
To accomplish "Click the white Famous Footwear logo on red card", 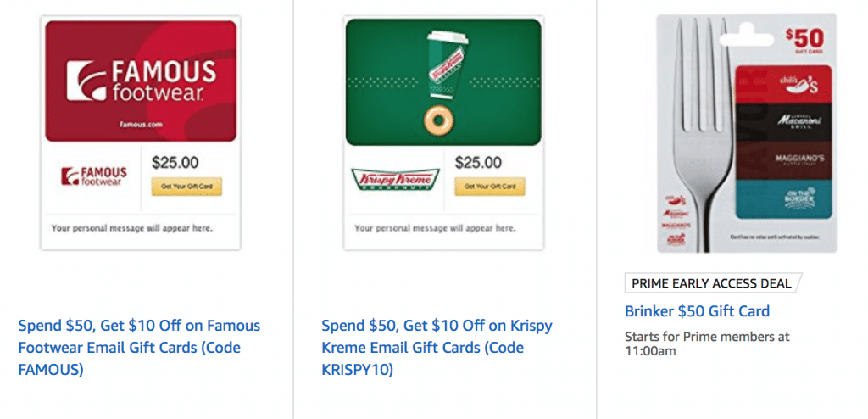I will click(140, 81).
